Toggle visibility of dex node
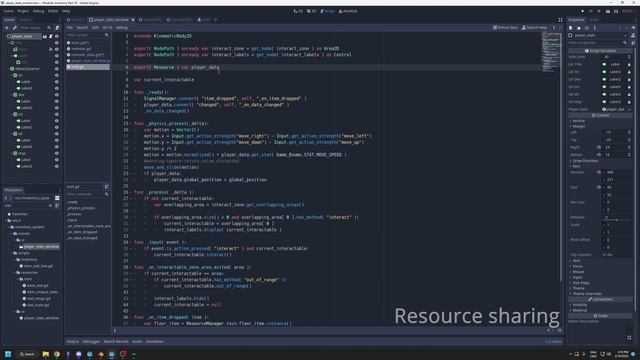Screen dimensions: 640x360 [57, 95]
